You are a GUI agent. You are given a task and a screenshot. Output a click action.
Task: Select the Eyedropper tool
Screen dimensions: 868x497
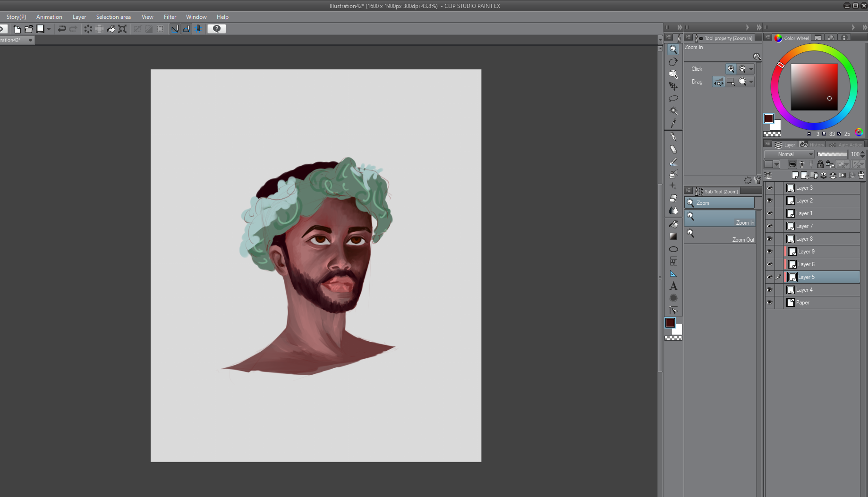pyautogui.click(x=673, y=123)
